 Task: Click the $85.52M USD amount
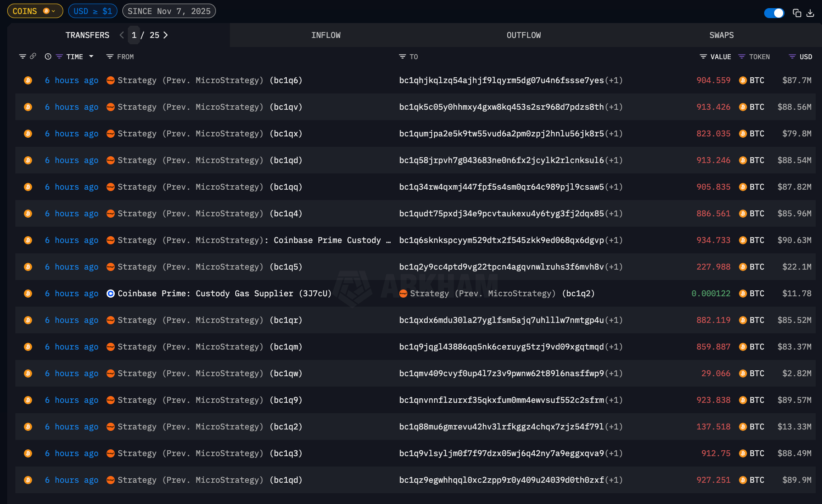pyautogui.click(x=794, y=320)
